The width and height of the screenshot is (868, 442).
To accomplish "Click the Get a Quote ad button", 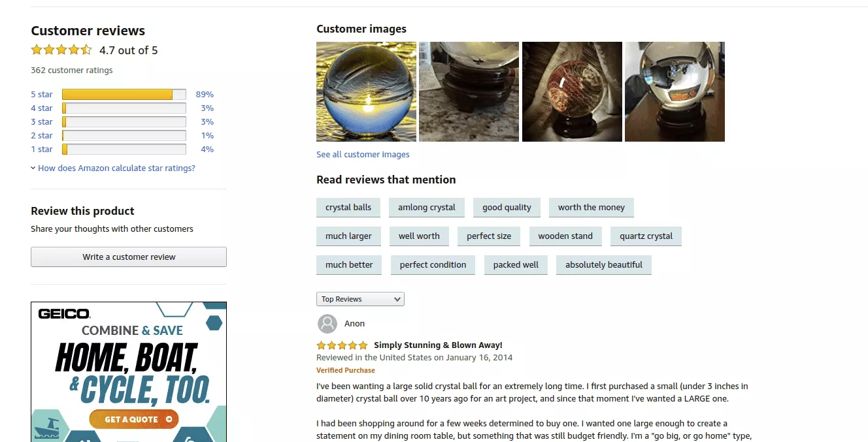I will coord(134,419).
